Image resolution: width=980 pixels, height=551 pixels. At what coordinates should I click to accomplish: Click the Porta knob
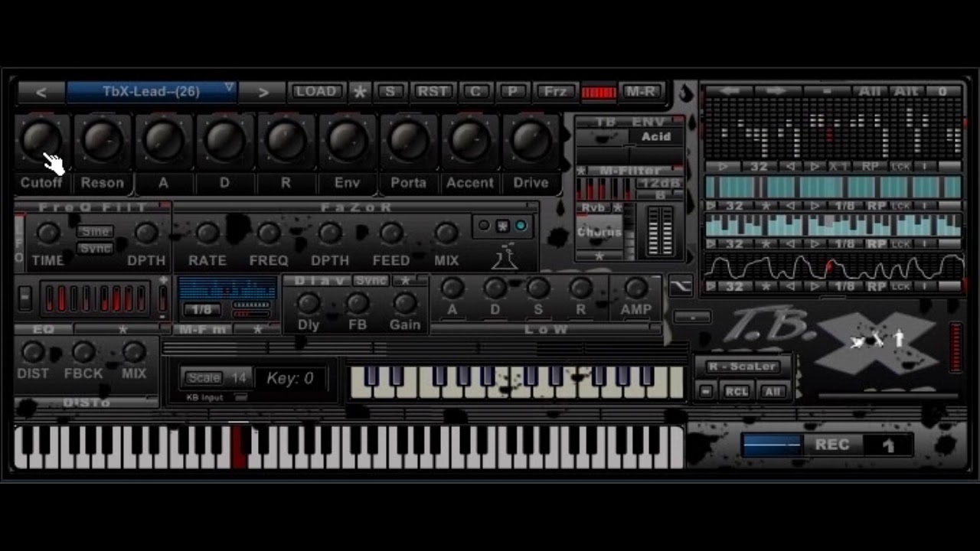tap(409, 140)
